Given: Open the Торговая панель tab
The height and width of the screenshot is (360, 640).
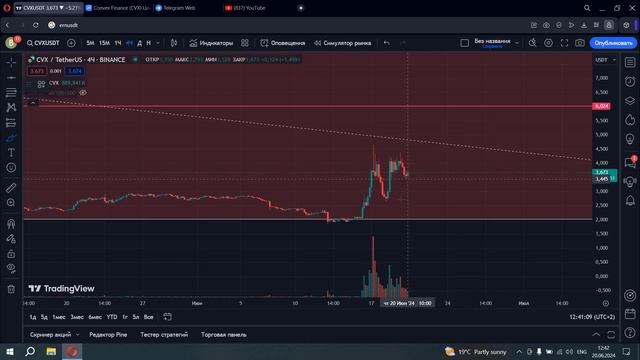Looking at the screenshot, I should coord(224,335).
